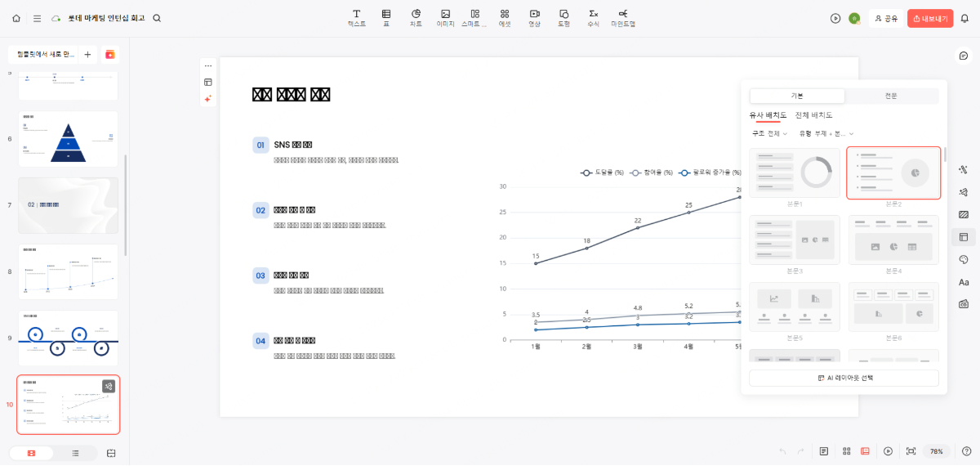Open the comments icon on right sidebar
Image resolution: width=980 pixels, height=466 pixels.
964,56
